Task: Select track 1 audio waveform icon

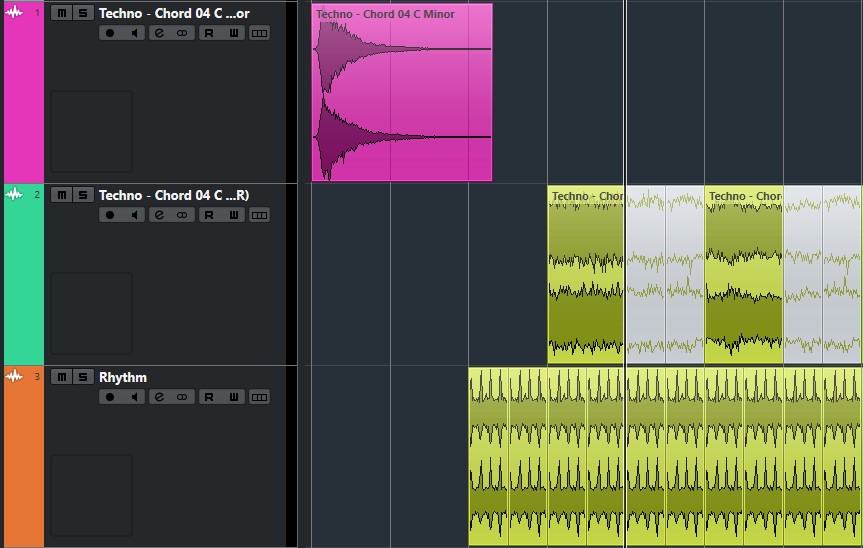Action: (x=14, y=12)
